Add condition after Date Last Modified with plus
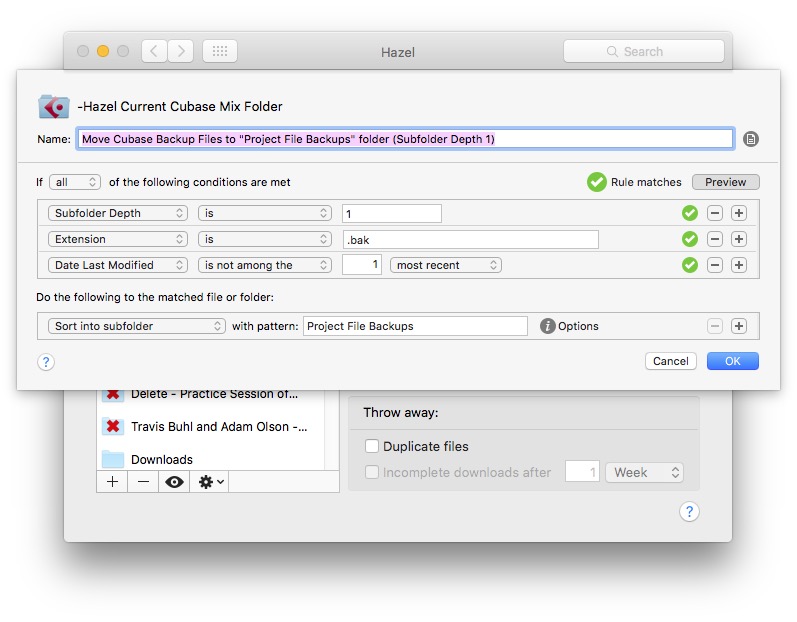This screenshot has height=622, width=797. tap(739, 265)
